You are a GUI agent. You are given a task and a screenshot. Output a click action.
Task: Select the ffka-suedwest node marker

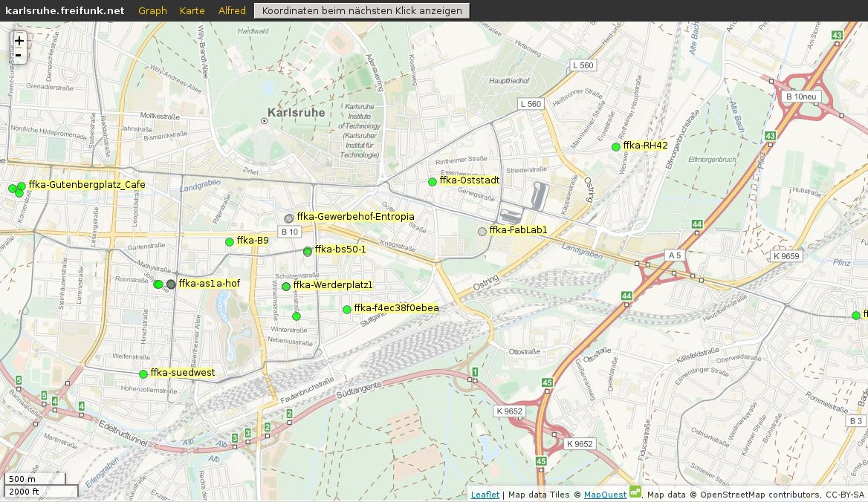point(142,374)
